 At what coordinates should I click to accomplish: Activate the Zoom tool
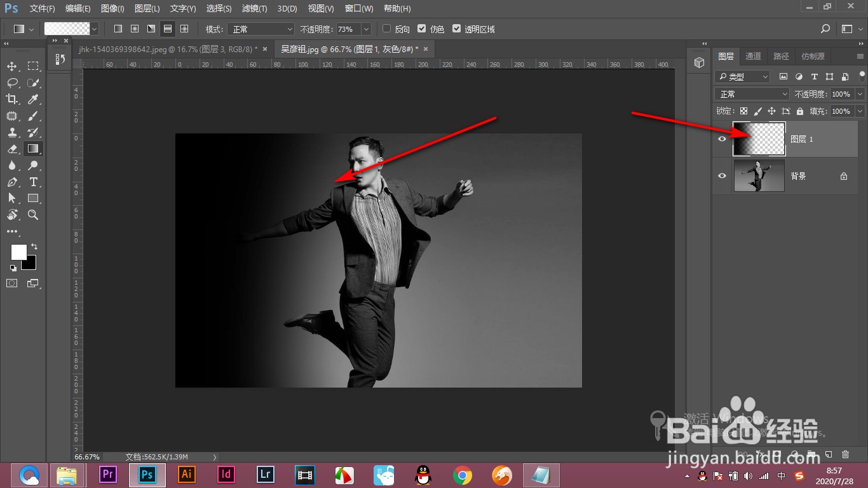tap(33, 215)
